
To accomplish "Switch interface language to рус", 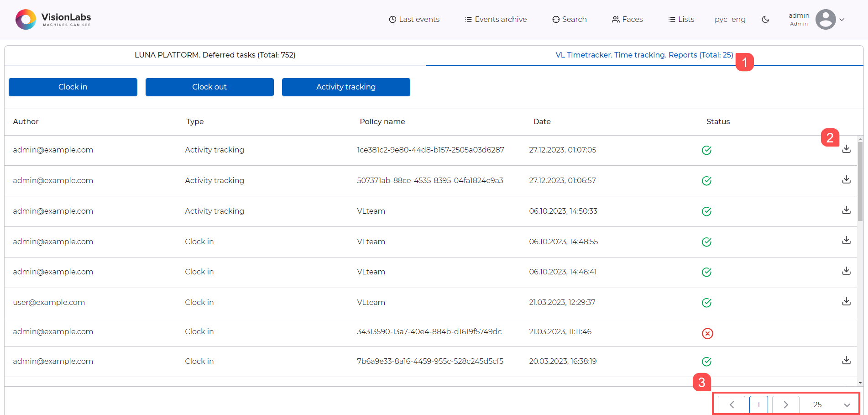I will 720,19.
